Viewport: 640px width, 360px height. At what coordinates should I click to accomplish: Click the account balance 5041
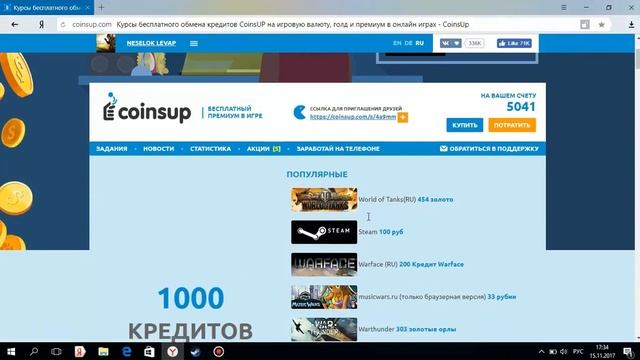[521, 107]
